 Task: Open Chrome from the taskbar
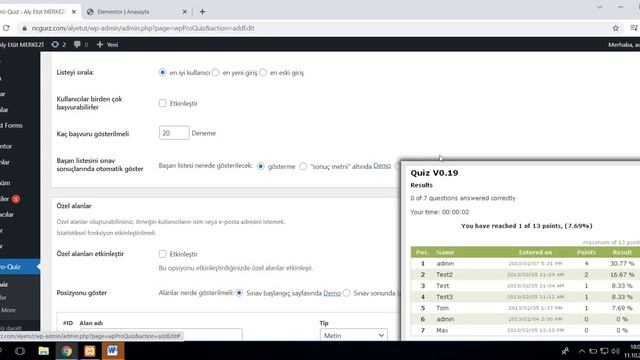point(67,351)
